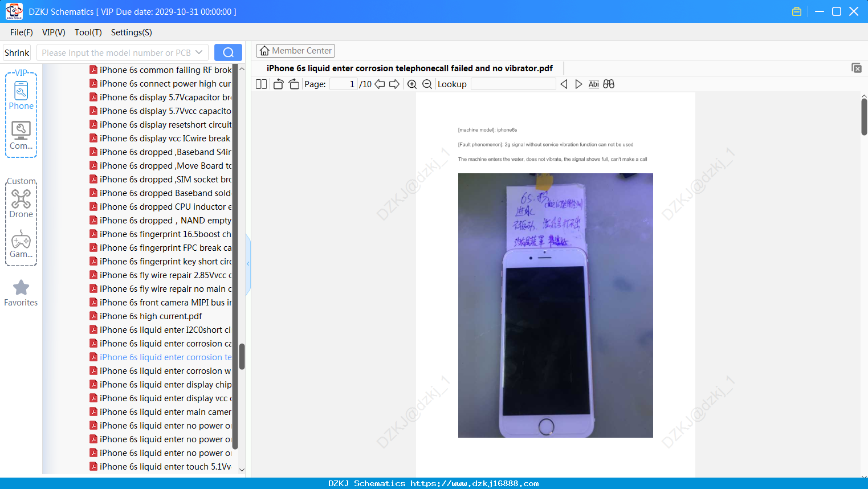Click the yellow toolbox icon in title bar
This screenshot has width=868, height=489.
coord(797,11)
